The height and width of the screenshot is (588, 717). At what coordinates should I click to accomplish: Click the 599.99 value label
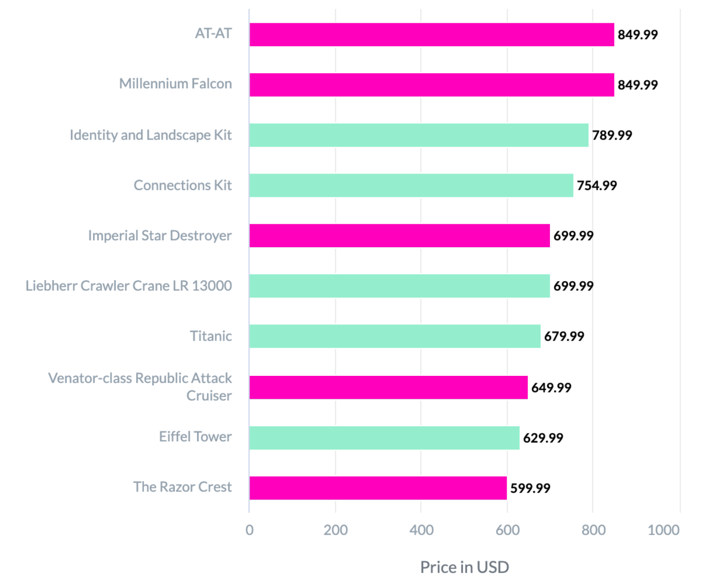530,489
